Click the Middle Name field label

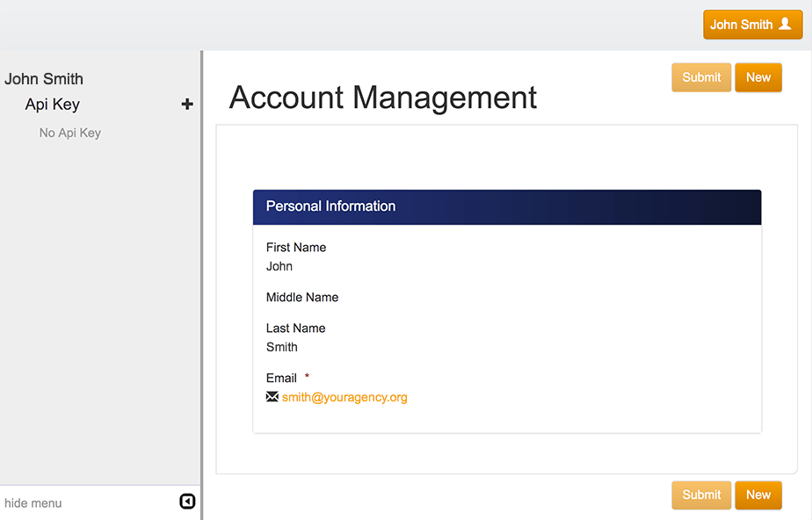pyautogui.click(x=302, y=298)
